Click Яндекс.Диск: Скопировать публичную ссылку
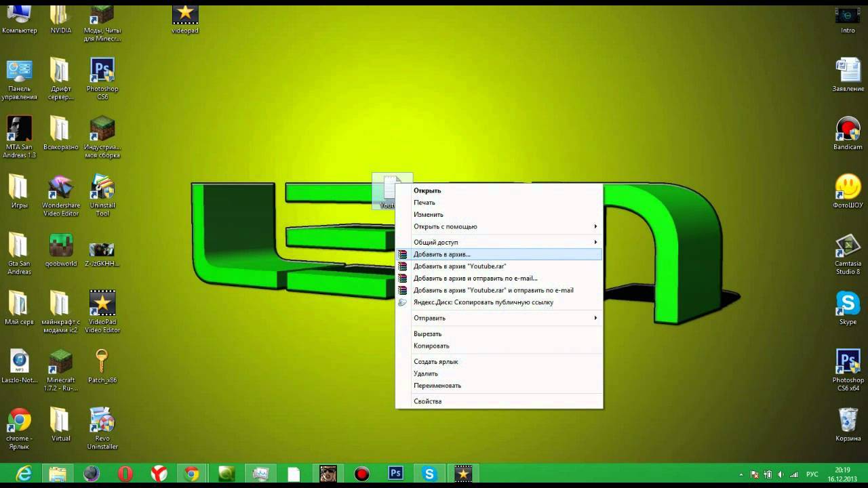Screen dimensions: 868x488 499,302
